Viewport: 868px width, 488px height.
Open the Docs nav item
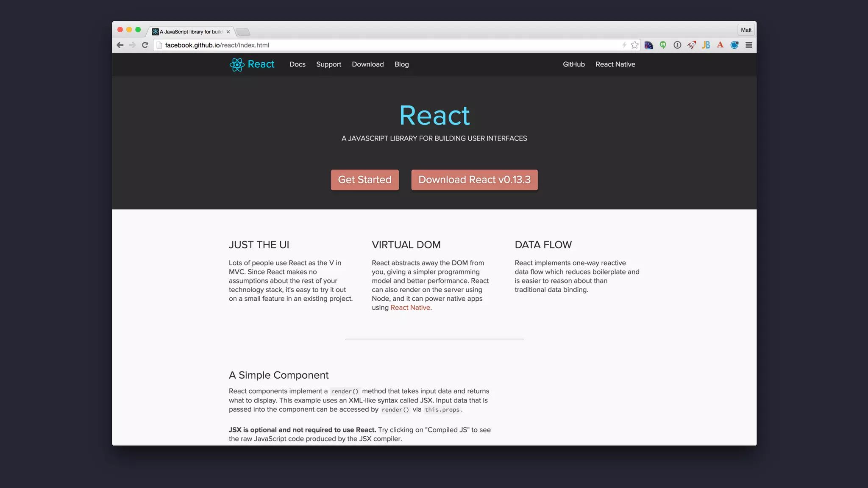[x=298, y=64]
